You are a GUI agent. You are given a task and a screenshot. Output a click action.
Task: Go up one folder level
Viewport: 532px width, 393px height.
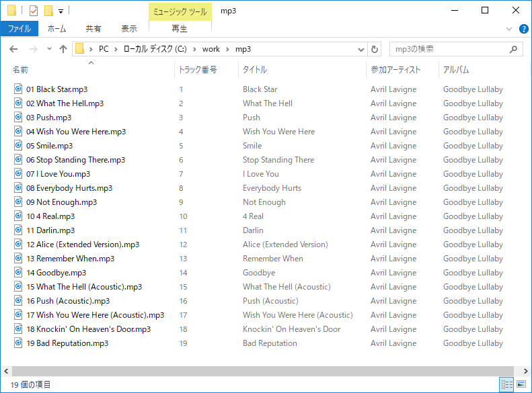(63, 49)
